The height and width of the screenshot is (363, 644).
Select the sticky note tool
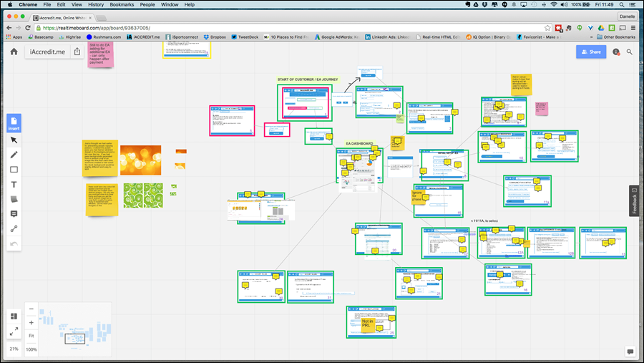pos(14,199)
